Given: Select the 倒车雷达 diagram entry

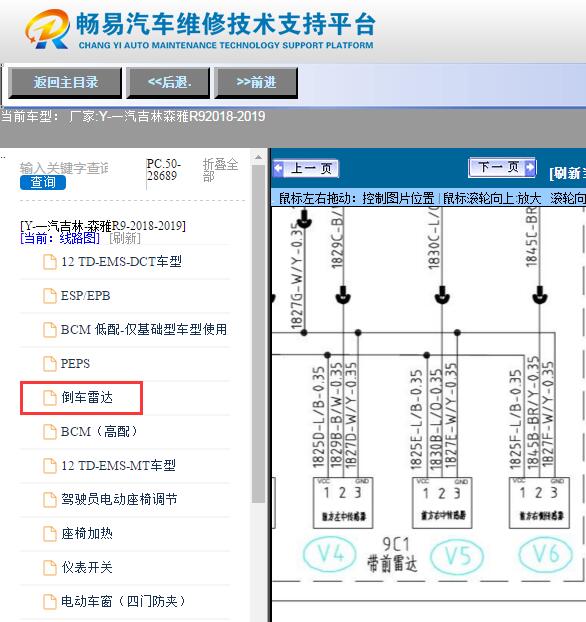Looking at the screenshot, I should pyautogui.click(x=81, y=398).
